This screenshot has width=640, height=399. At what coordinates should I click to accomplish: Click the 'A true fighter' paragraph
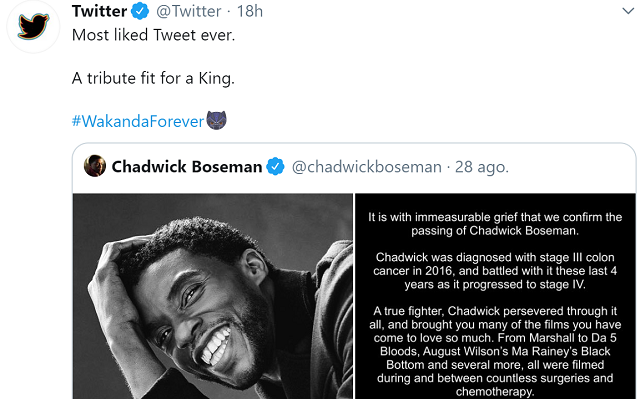point(495,351)
